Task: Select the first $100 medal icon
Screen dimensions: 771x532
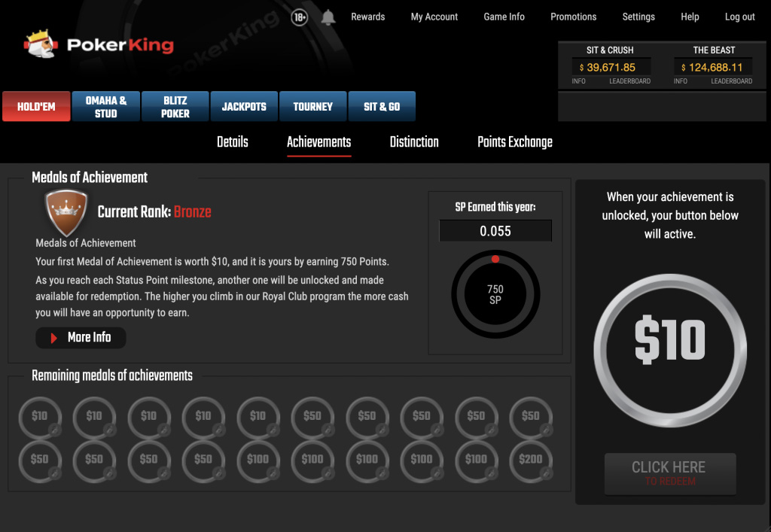Action: [258, 461]
